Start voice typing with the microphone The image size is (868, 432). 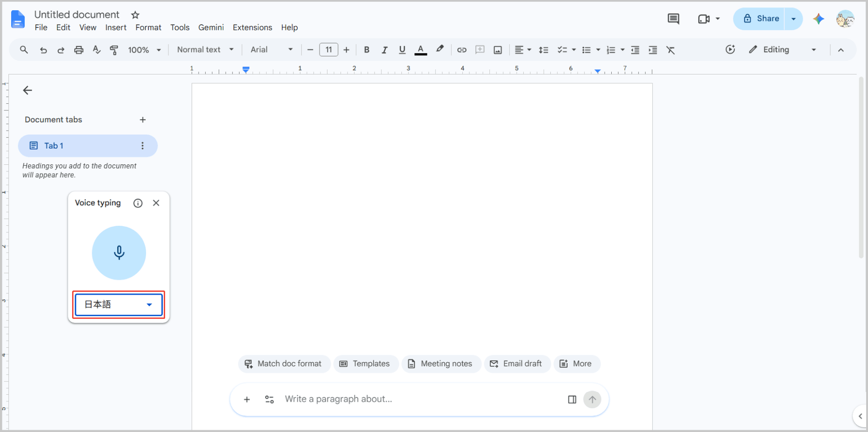coord(119,253)
